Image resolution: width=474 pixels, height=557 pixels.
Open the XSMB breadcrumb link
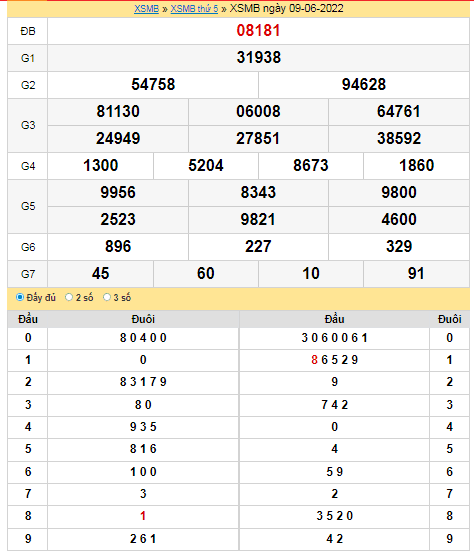pyautogui.click(x=146, y=9)
